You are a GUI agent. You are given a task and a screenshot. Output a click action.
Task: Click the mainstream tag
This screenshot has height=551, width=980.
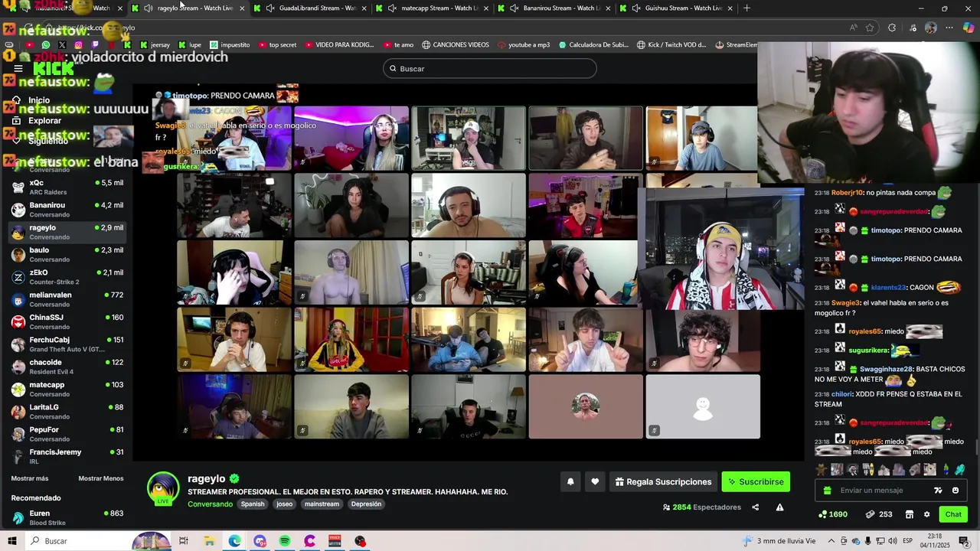pos(322,504)
